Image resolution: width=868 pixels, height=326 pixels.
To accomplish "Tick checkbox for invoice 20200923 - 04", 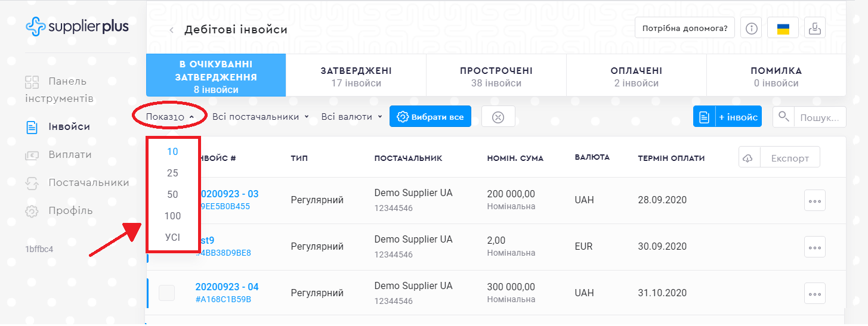I will (166, 293).
